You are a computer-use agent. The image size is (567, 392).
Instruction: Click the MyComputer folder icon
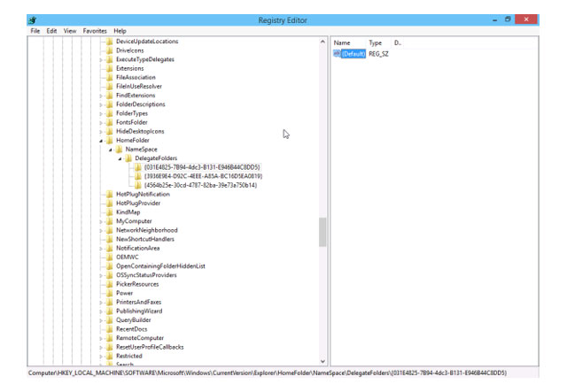(110, 221)
